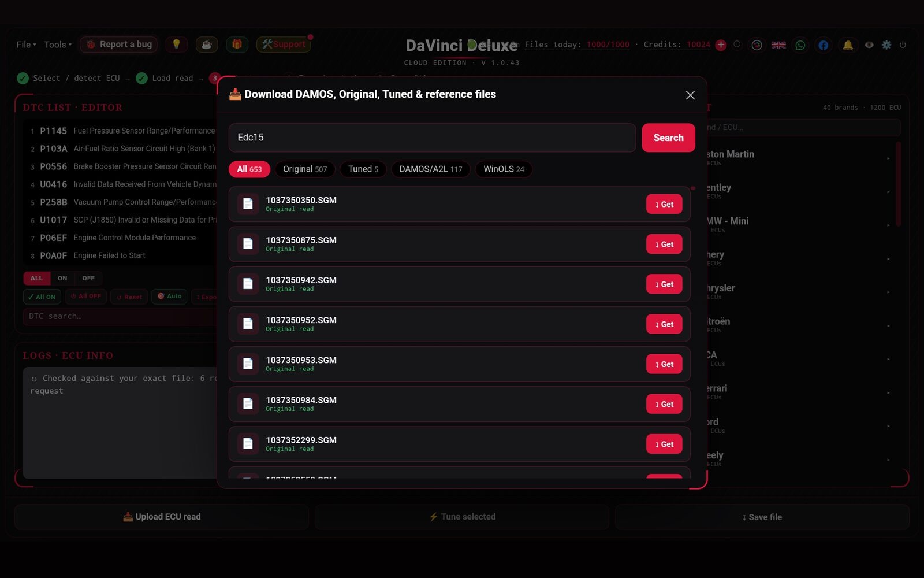Click the red plus icon to add credits
Screen dimensions: 924x578
(x=721, y=45)
